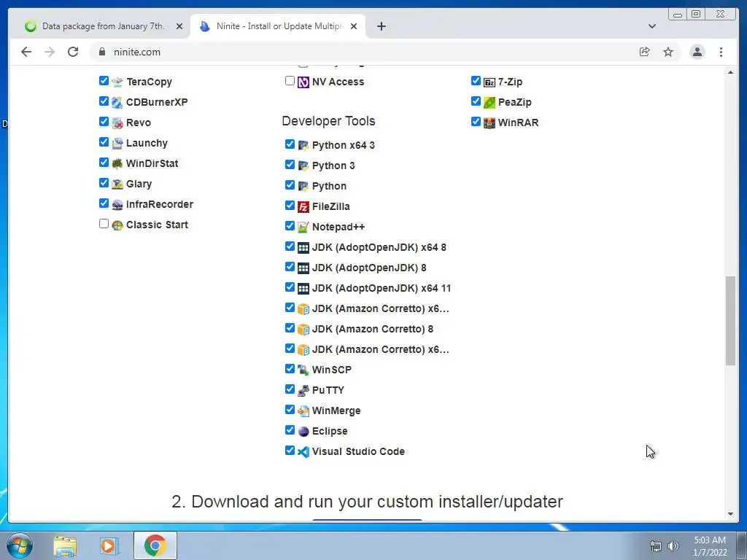This screenshot has width=747, height=560.
Task: Click the scrollbar up arrow
Action: [730, 72]
